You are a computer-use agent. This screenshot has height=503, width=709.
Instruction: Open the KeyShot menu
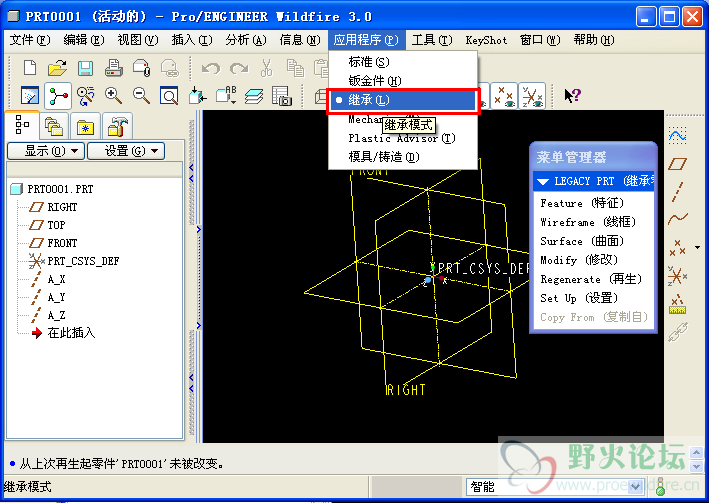pos(486,40)
